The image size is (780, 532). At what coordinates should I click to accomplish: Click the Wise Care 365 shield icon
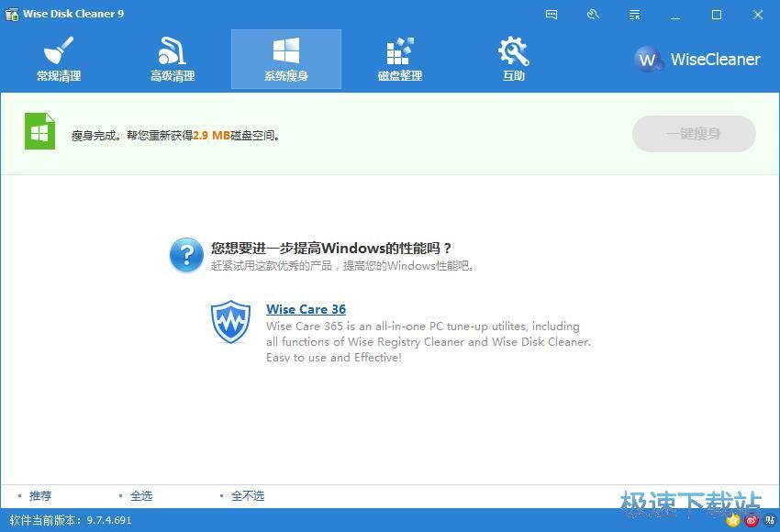click(230, 323)
